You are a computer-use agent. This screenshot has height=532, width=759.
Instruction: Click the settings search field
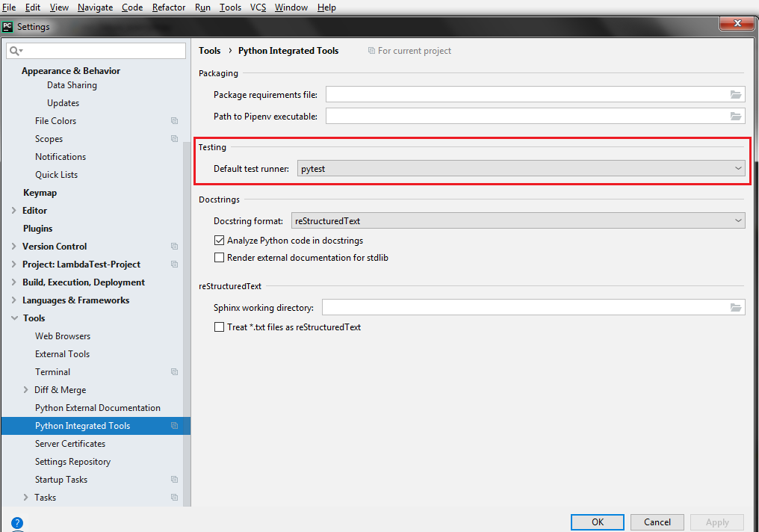point(96,51)
